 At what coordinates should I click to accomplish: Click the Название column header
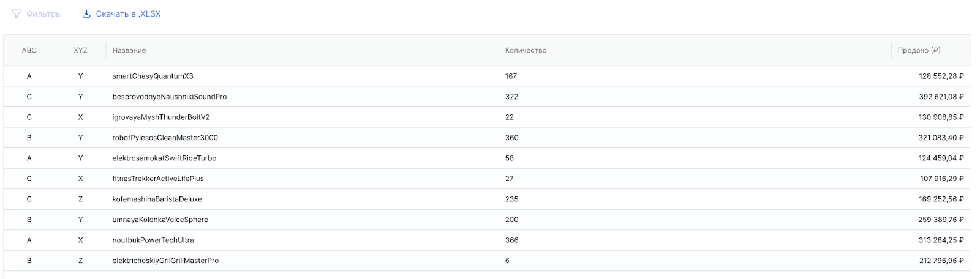coord(129,50)
